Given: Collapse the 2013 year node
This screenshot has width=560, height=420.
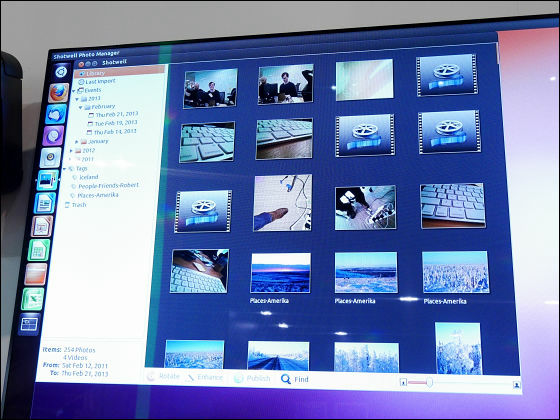Looking at the screenshot, I should point(77,99).
